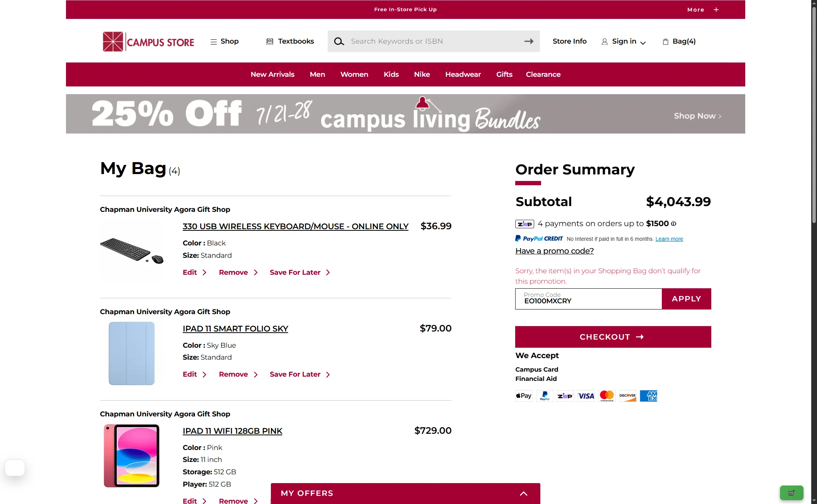Image resolution: width=817 pixels, height=504 pixels.
Task: Click the Zip payment info icon
Action: point(673,224)
